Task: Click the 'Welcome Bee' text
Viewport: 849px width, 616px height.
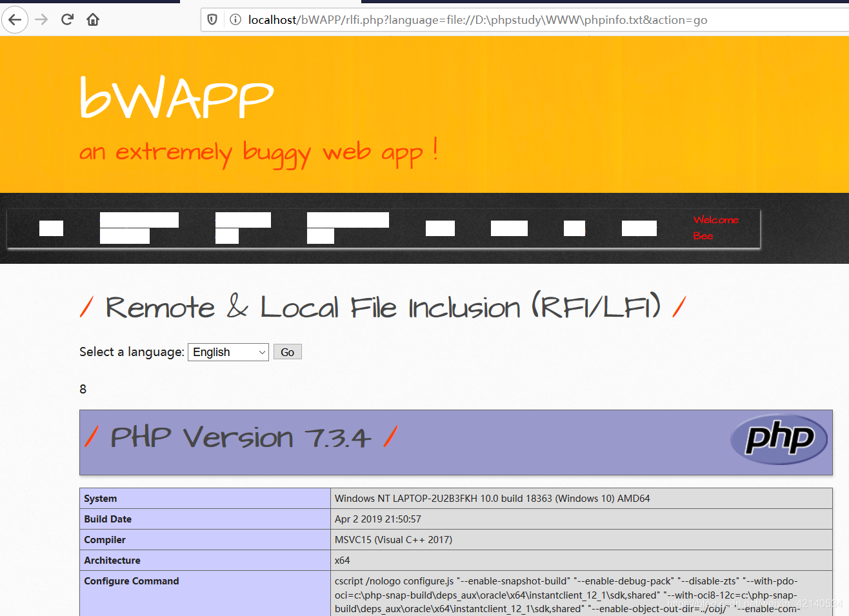Action: coord(715,228)
